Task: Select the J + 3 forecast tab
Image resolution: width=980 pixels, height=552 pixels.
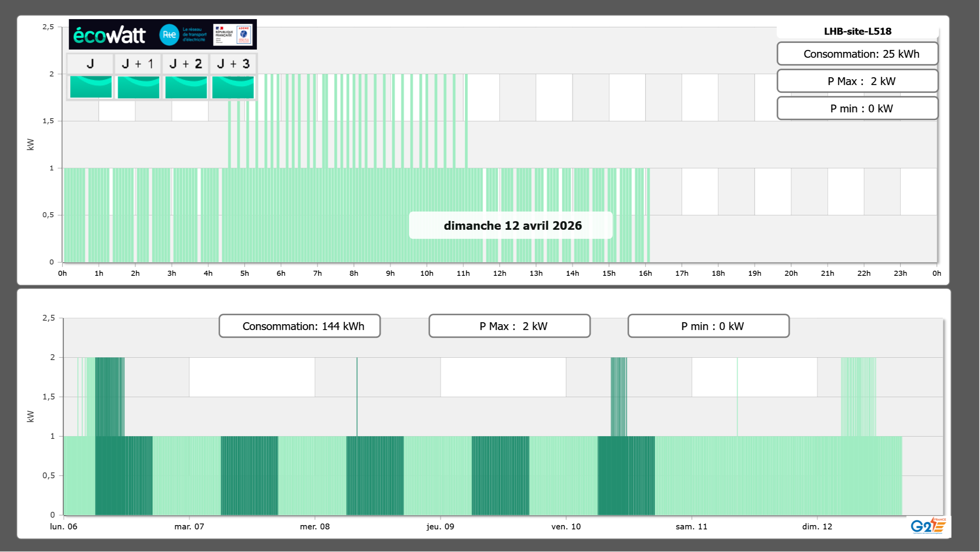Action: 233,64
